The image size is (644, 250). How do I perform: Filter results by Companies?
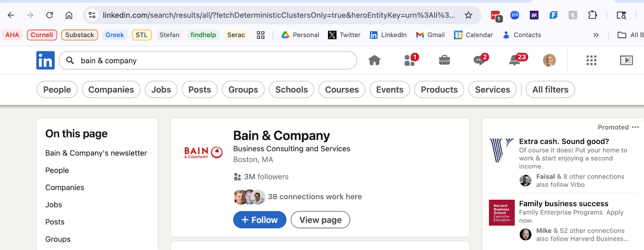click(x=111, y=89)
